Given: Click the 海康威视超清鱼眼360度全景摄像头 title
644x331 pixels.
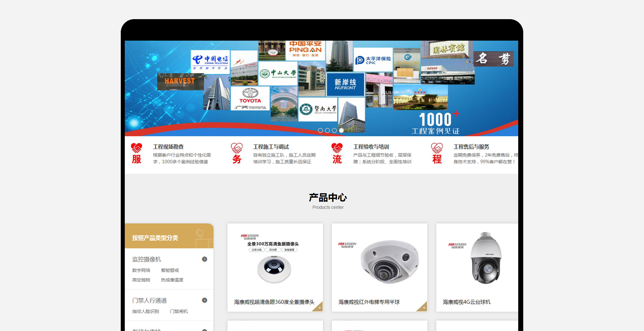Looking at the screenshot, I should (x=274, y=302).
